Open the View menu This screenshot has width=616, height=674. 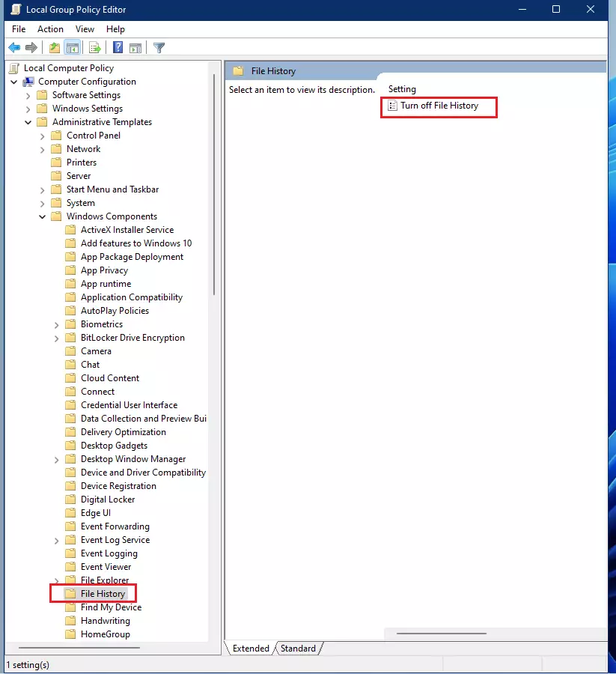pyautogui.click(x=85, y=28)
